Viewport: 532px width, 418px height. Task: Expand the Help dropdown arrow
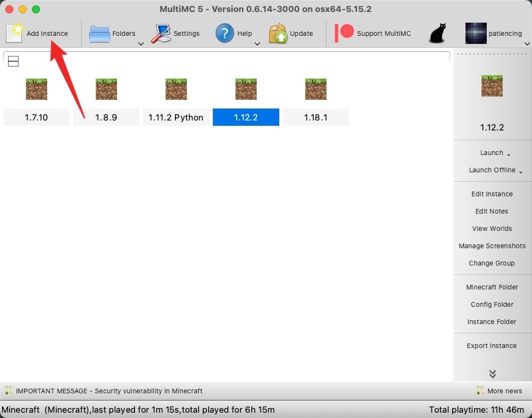pos(257,44)
